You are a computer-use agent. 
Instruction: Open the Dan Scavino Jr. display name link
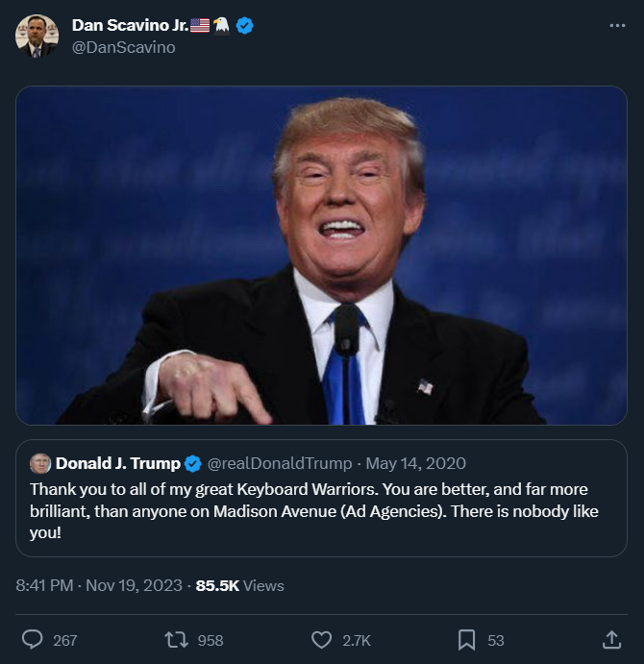[x=130, y=26]
